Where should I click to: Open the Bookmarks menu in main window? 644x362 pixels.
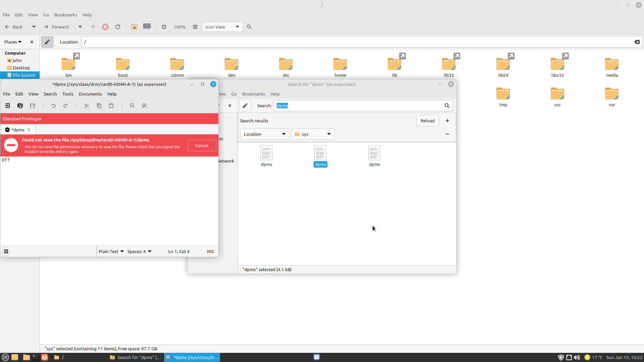point(65,15)
